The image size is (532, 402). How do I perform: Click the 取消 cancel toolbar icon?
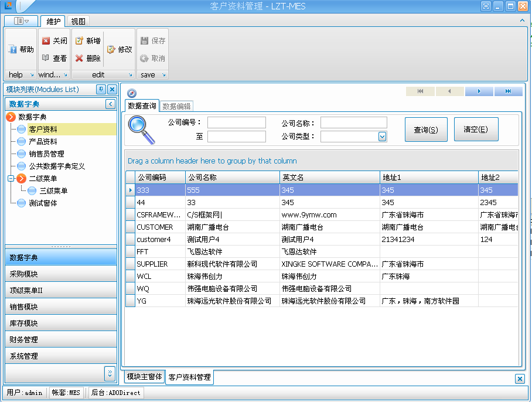pos(144,59)
